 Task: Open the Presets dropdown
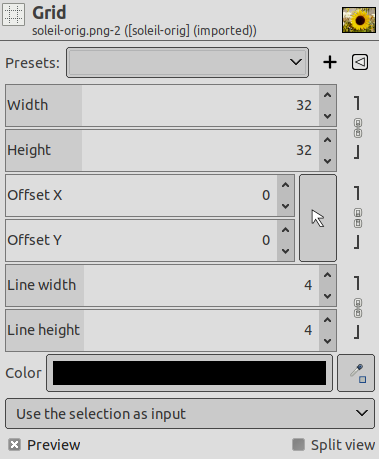187,62
